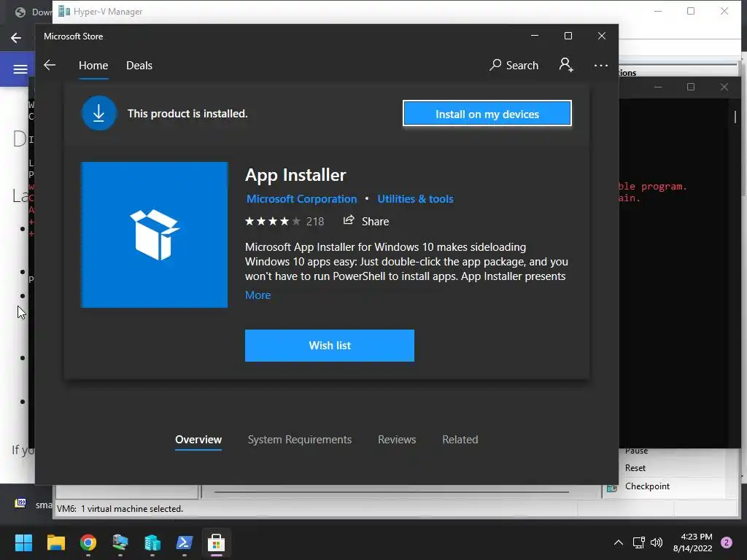Click 'VM6: 1 virtual machine selected.' status text
The width and height of the screenshot is (747, 560).
coord(120,508)
